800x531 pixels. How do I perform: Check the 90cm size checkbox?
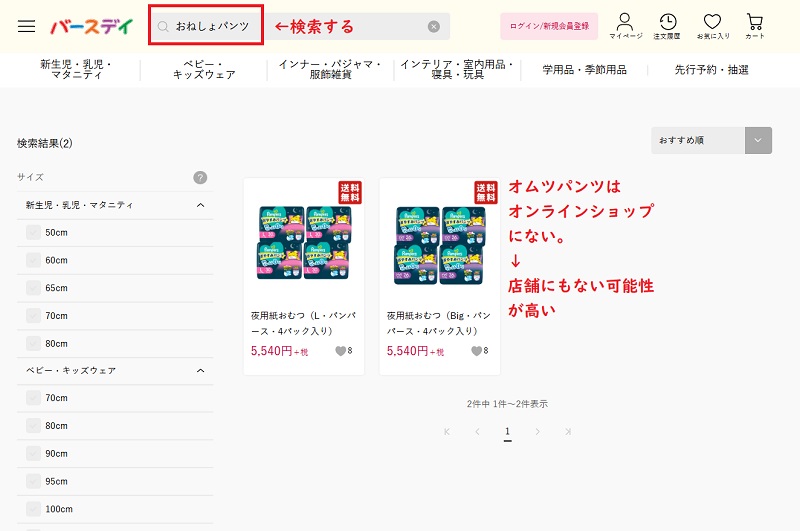(34, 453)
